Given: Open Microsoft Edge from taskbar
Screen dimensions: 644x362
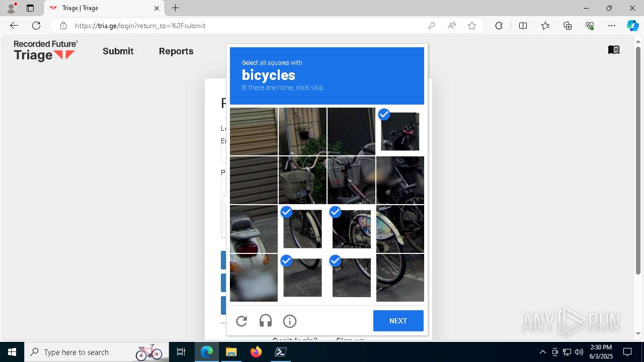Looking at the screenshot, I should point(207,352).
